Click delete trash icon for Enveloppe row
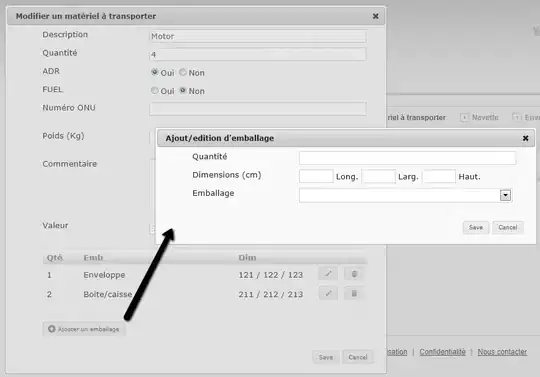 coord(354,274)
